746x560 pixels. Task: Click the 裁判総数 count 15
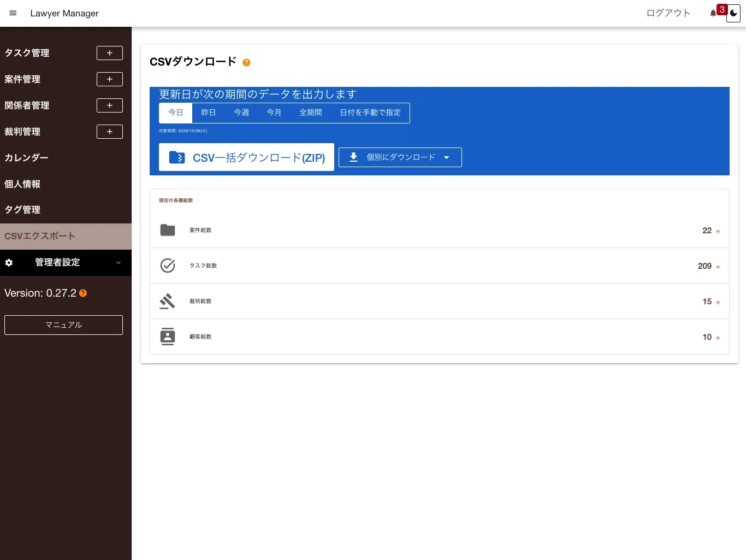(x=707, y=302)
